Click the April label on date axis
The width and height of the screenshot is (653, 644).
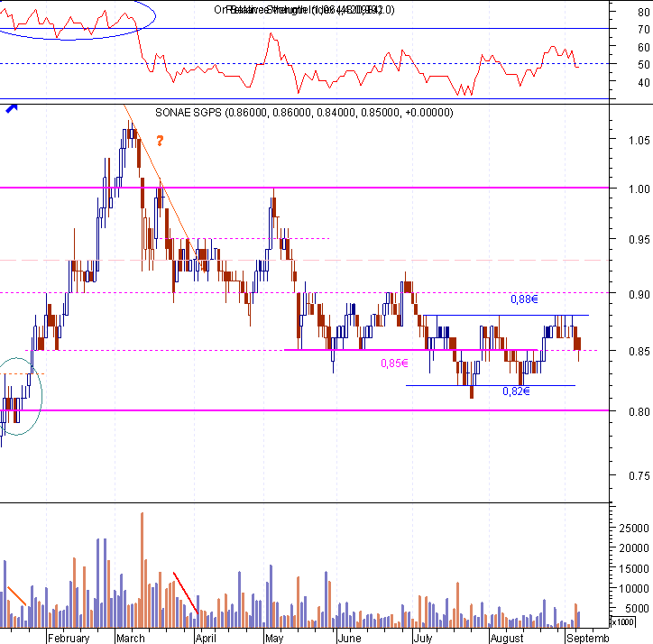tap(206, 638)
